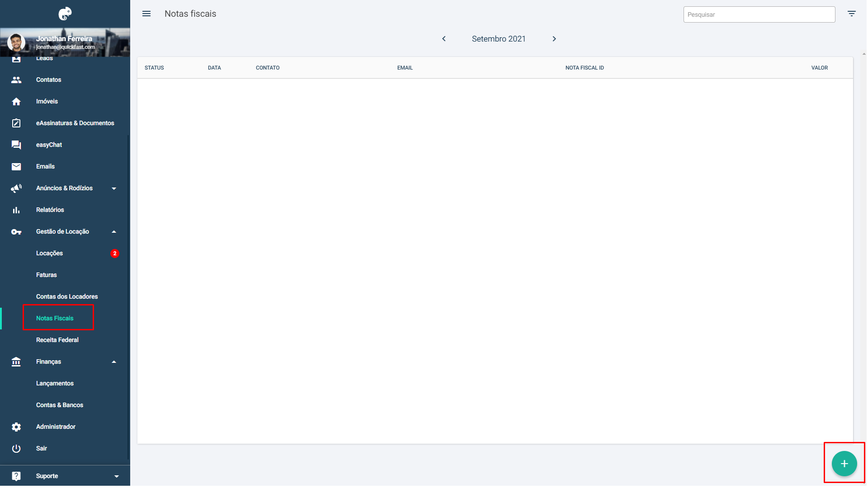Go to next month arrow
The height and width of the screenshot is (488, 868).
(554, 39)
